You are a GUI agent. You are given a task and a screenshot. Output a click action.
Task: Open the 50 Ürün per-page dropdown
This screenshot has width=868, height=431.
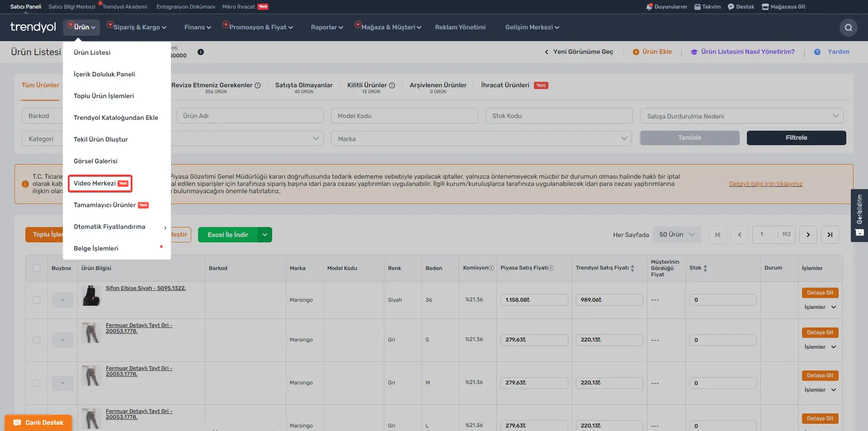coord(676,234)
